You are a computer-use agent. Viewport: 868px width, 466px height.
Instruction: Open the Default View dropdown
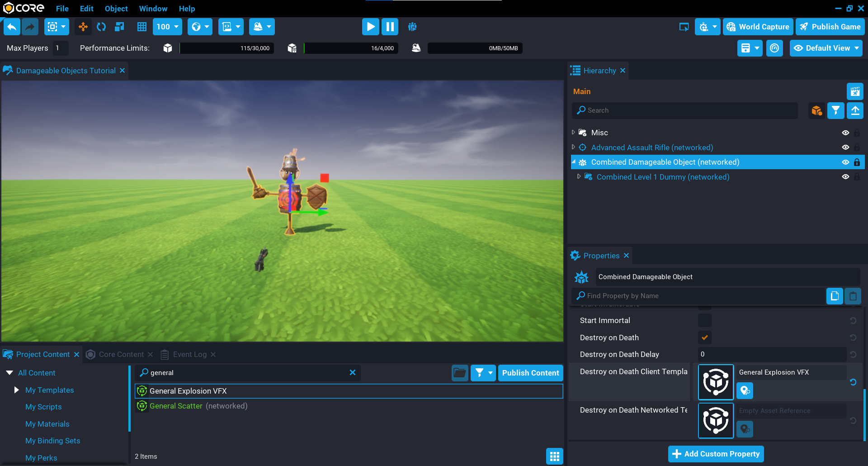point(826,48)
